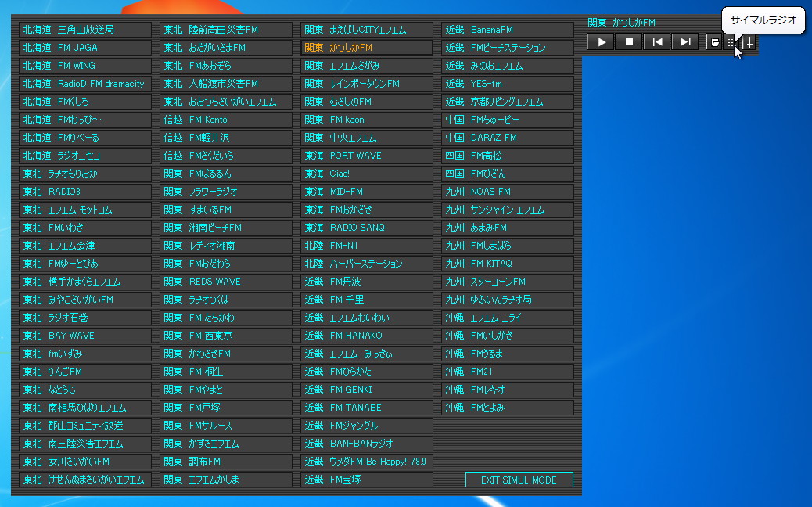Play 九州 NOAS FM

[x=508, y=192]
